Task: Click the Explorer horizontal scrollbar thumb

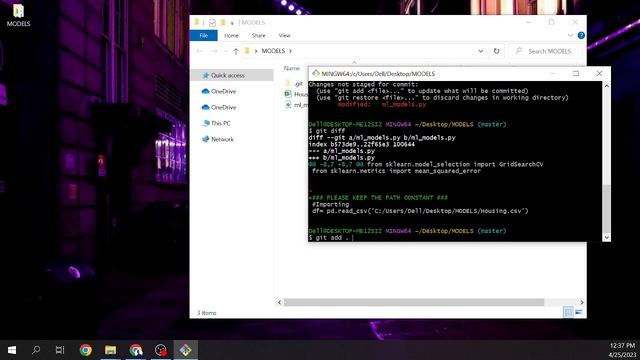Action: click(x=414, y=302)
